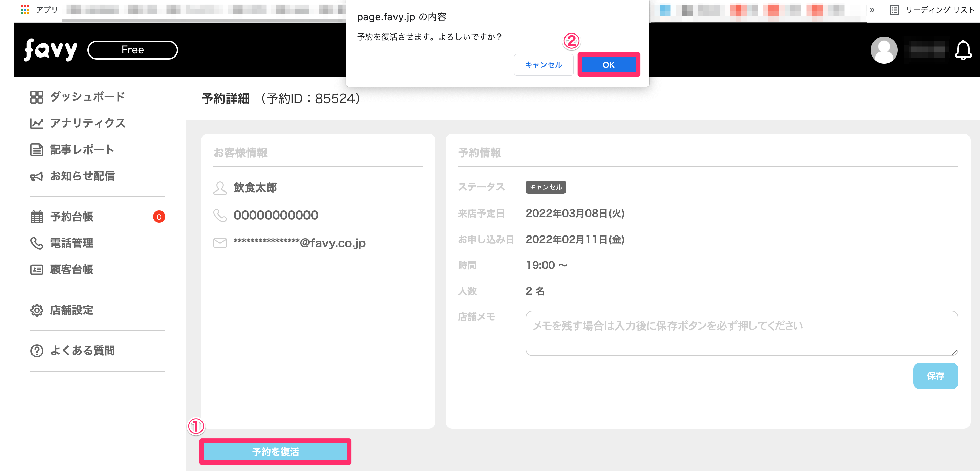
Task: Click the ダッシュボード grid icon
Action: pyautogui.click(x=37, y=97)
